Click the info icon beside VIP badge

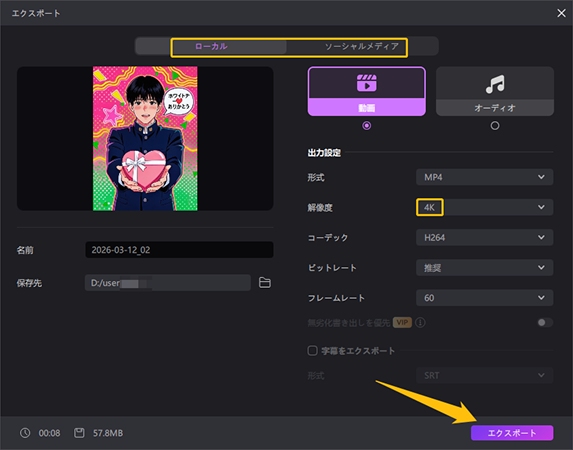420,322
